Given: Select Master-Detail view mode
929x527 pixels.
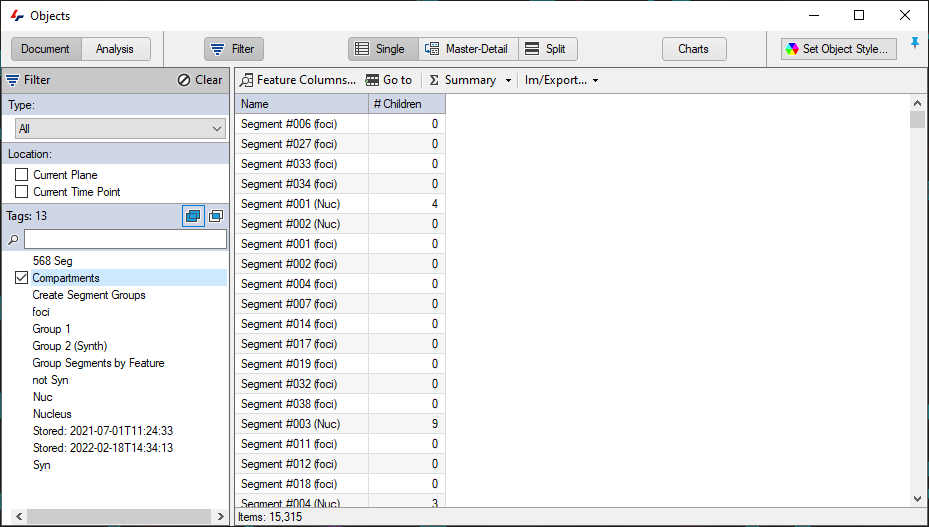Looking at the screenshot, I should (468, 49).
